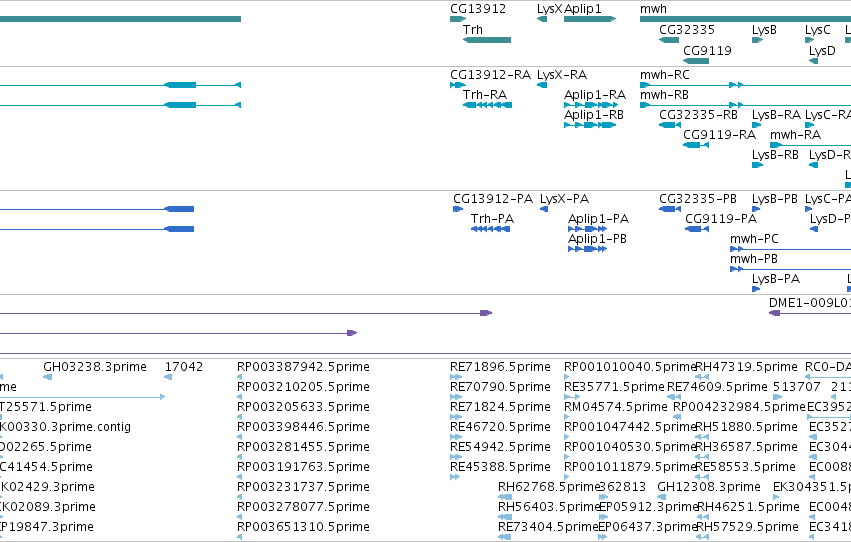Open the mwh-PC protein label
The width and height of the screenshot is (851, 542).
tap(754, 239)
